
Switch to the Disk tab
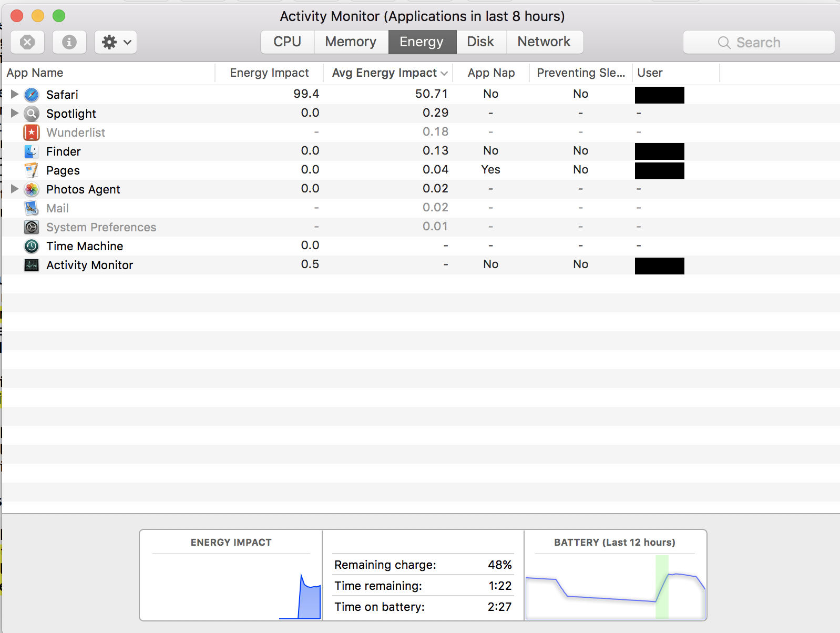click(481, 42)
